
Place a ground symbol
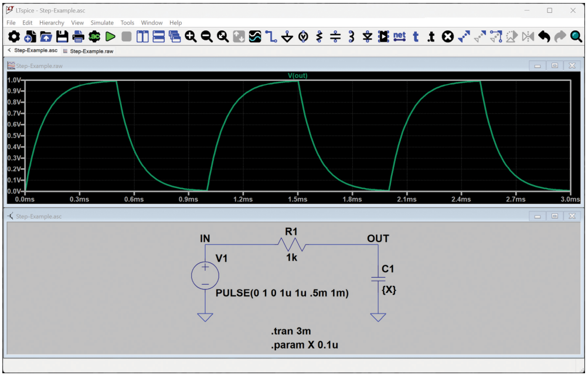(x=287, y=37)
